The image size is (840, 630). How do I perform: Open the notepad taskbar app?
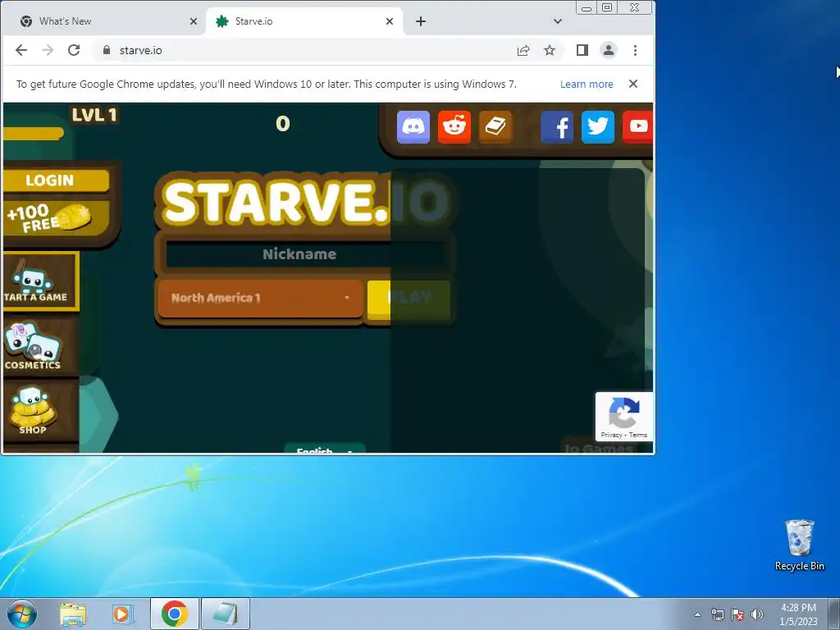[226, 614]
